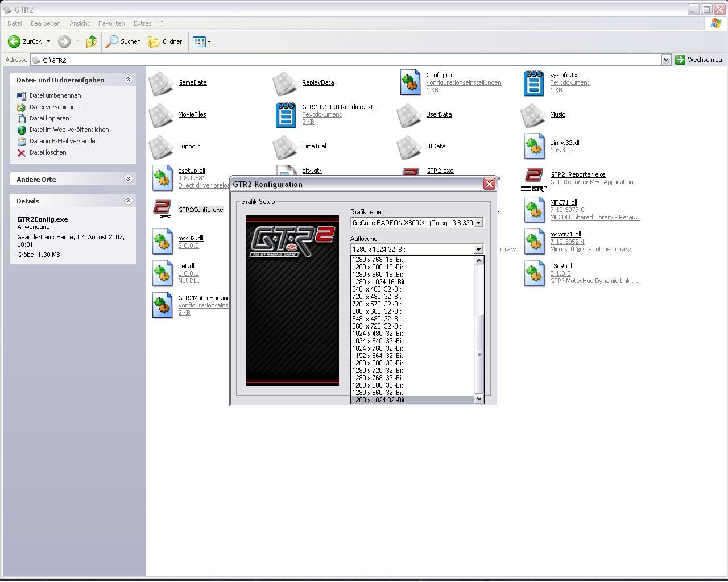Open the Bearbeiten menu

tap(45, 23)
